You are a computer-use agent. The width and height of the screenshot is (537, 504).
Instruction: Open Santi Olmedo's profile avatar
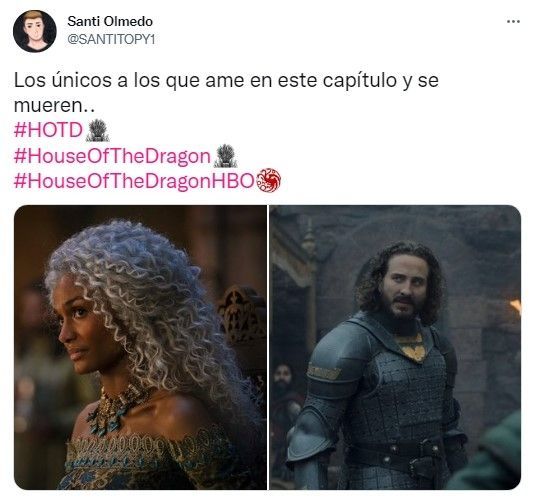coord(35,31)
